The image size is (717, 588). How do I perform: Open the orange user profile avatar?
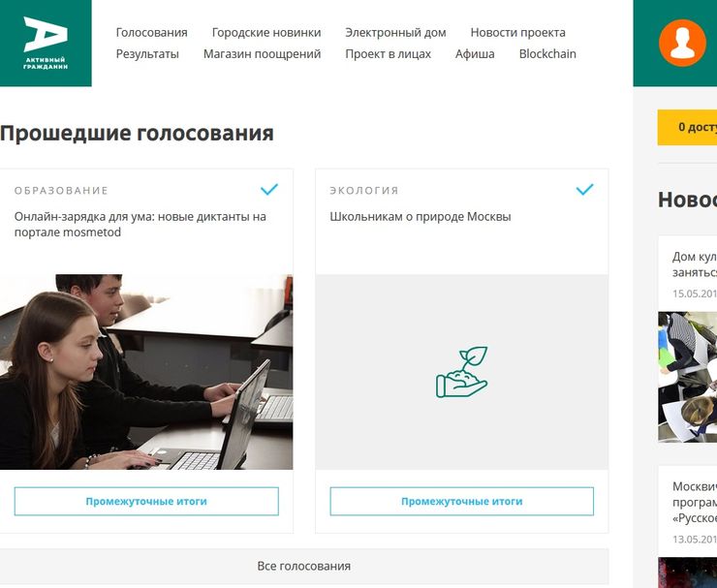click(682, 43)
